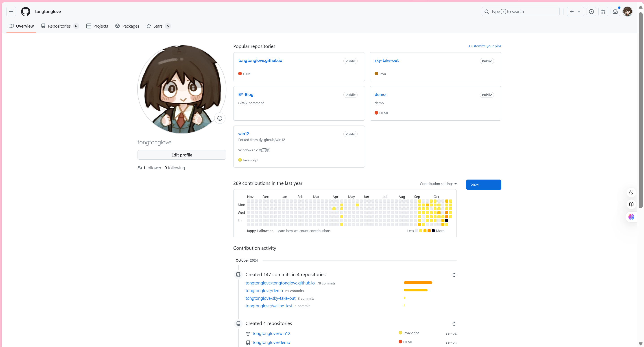
Task: Open the BY-Blog repository link
Action: 246,94
